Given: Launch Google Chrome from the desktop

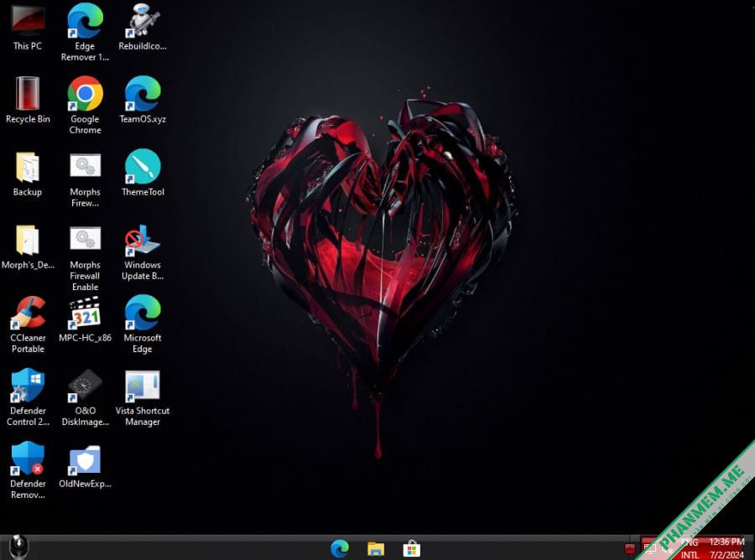Looking at the screenshot, I should [85, 105].
